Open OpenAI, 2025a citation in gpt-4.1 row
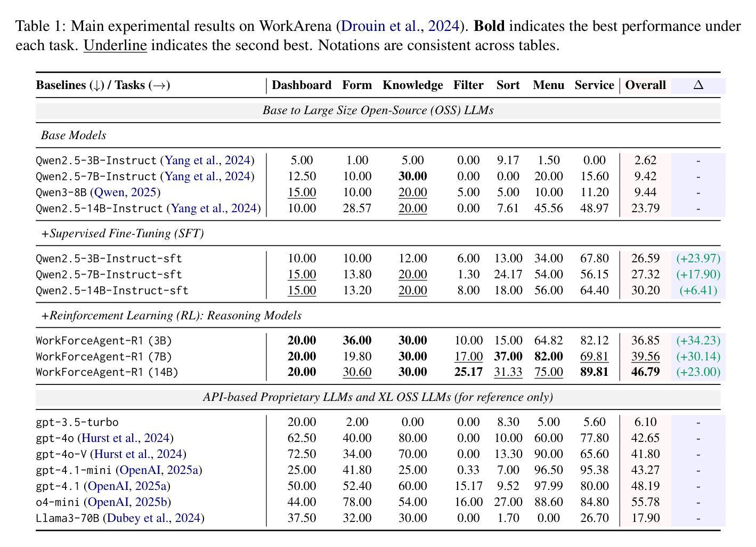 [x=127, y=486]
